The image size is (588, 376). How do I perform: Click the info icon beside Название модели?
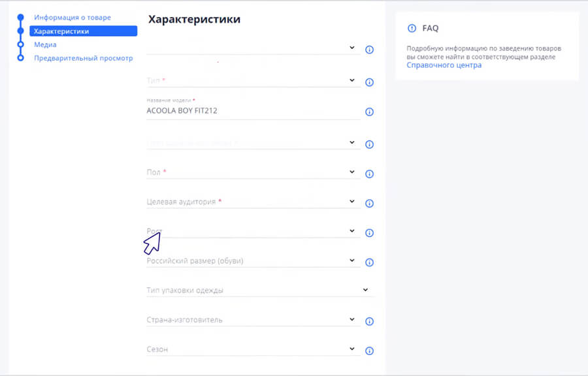coord(369,112)
